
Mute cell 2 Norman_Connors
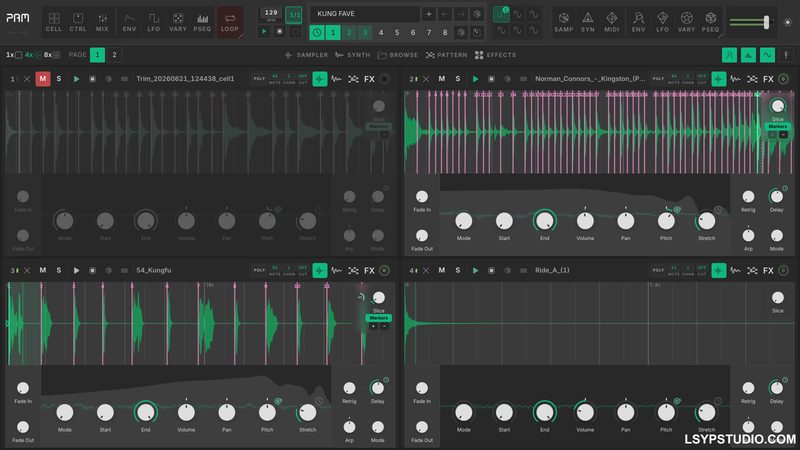click(442, 79)
